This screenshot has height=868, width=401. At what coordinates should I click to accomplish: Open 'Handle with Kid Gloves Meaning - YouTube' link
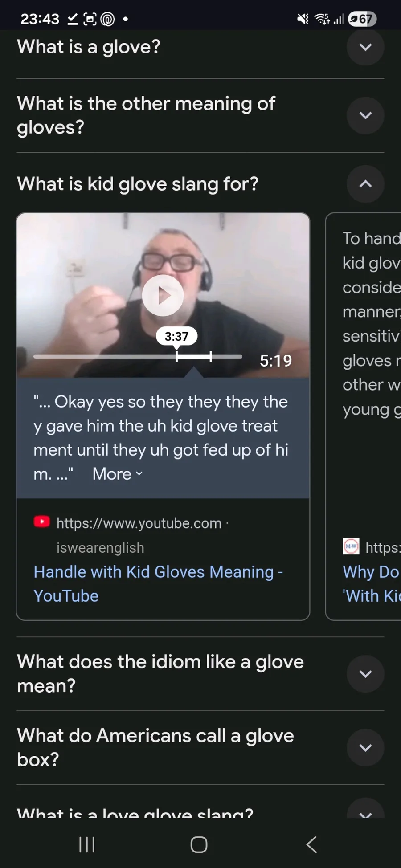point(158,584)
